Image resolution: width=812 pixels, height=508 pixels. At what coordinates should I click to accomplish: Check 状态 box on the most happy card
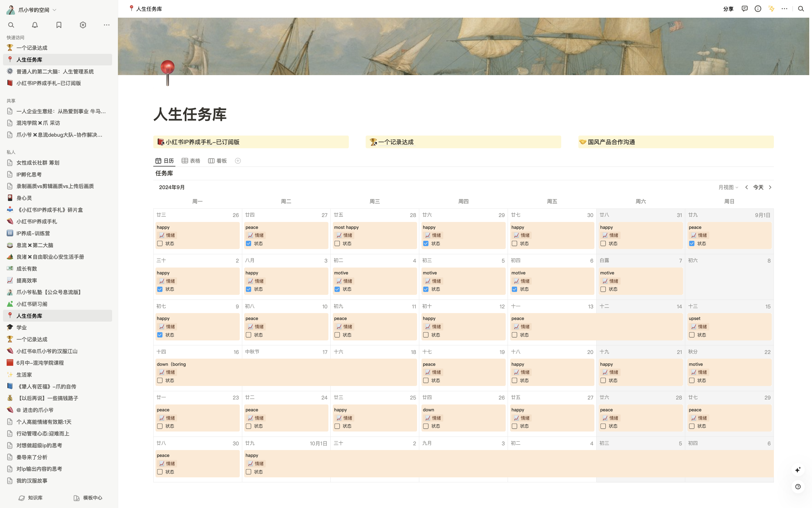(x=337, y=244)
